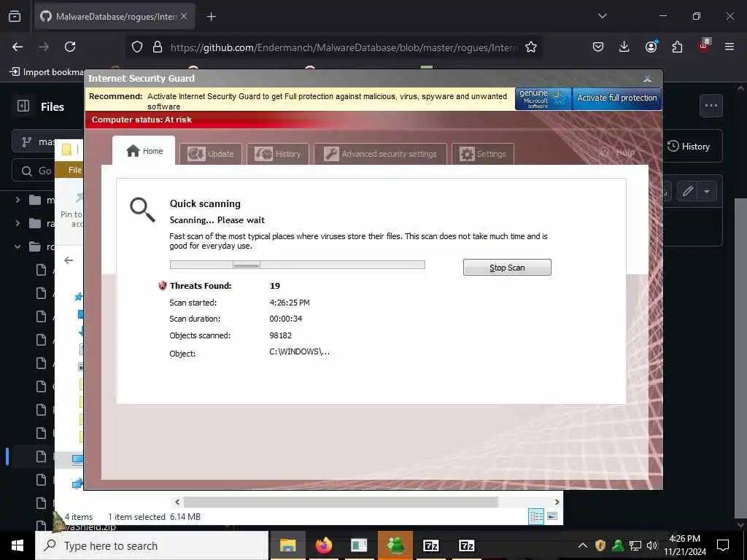747x560 pixels.
Task: Click the GitHub edit pencil icon
Action: tap(687, 192)
